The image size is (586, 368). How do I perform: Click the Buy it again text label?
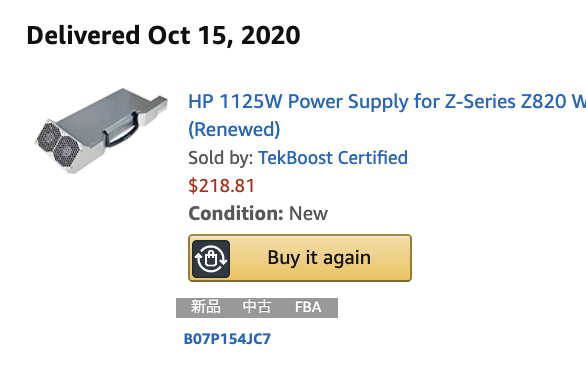[319, 258]
